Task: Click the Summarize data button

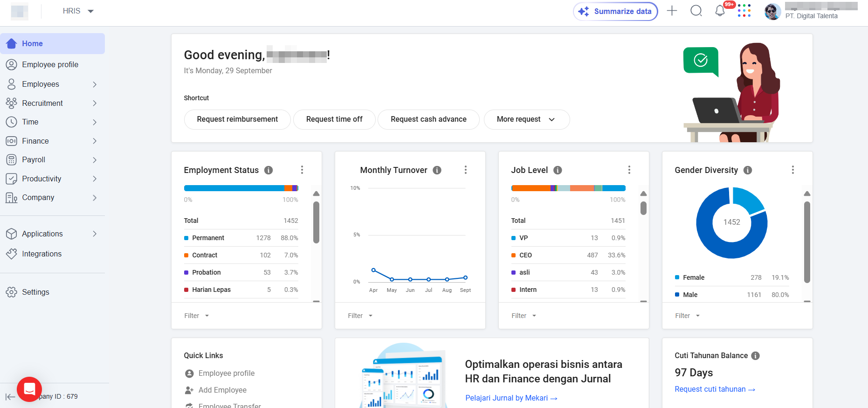Action: (615, 11)
